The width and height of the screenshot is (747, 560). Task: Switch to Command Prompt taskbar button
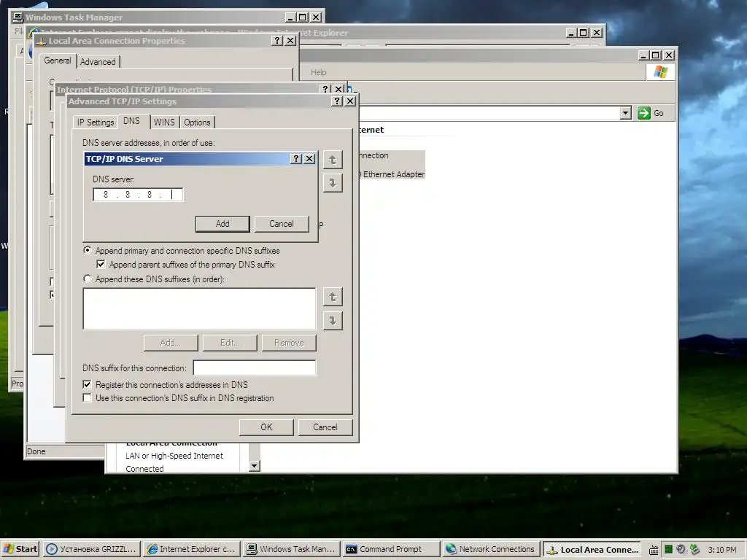point(391,549)
